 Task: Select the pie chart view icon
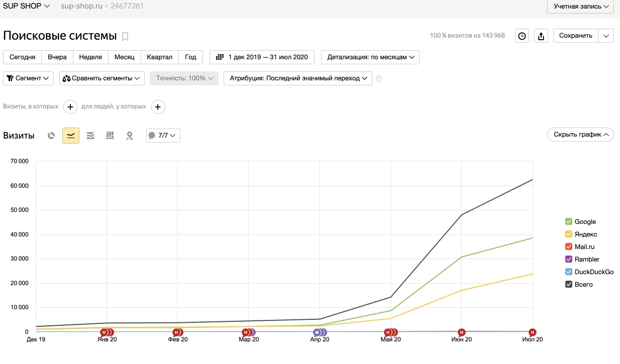click(x=51, y=136)
